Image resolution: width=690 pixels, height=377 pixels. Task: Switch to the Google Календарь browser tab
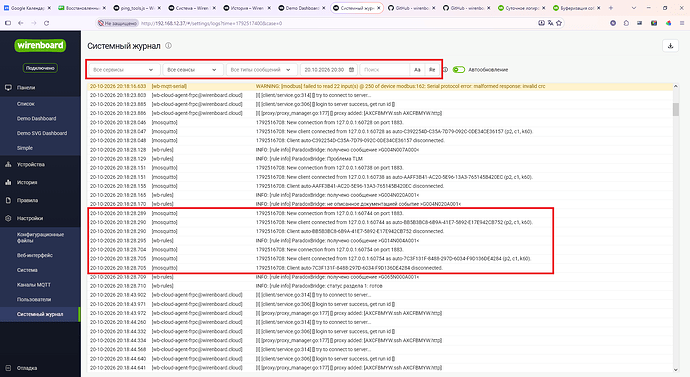[x=27, y=8]
